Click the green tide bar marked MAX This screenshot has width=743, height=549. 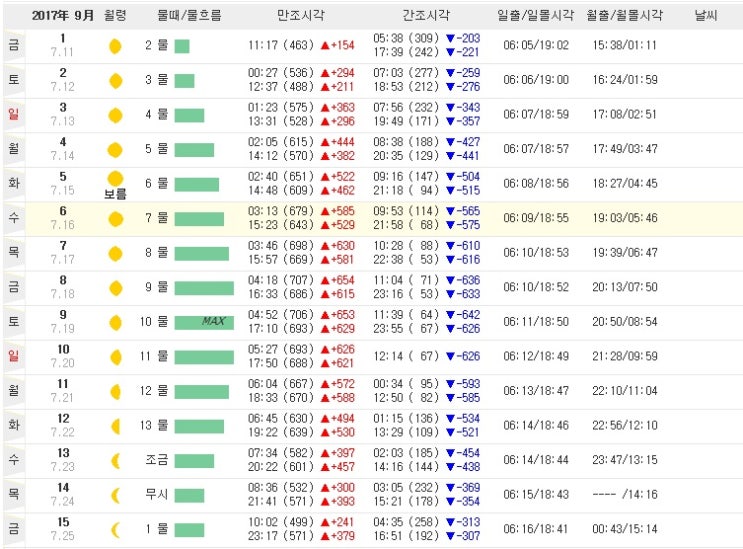tap(204, 323)
